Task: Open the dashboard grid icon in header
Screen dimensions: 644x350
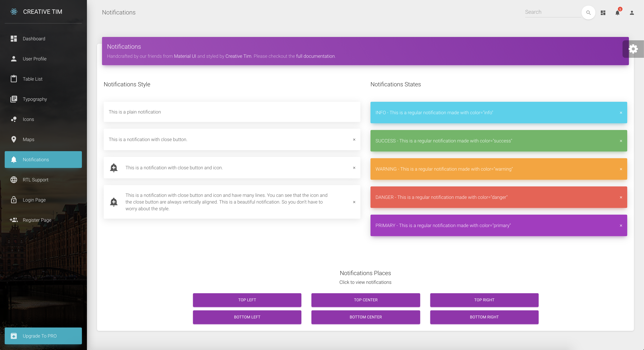Action: coord(603,13)
